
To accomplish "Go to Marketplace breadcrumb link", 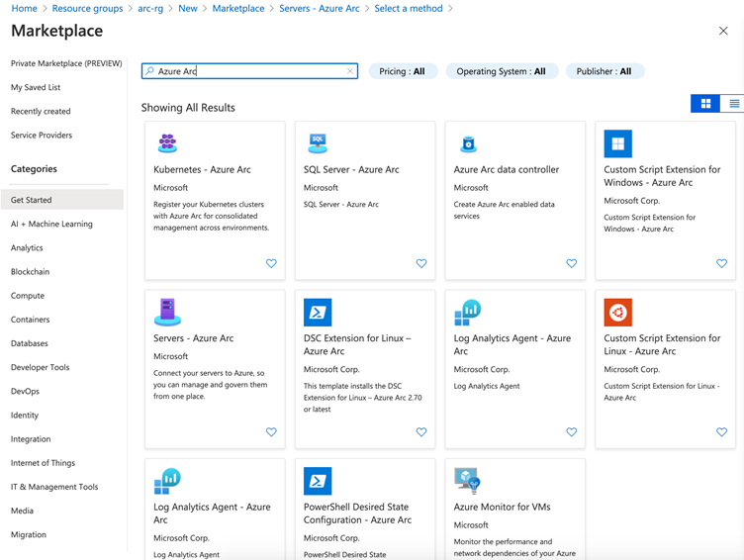I will (x=238, y=9).
